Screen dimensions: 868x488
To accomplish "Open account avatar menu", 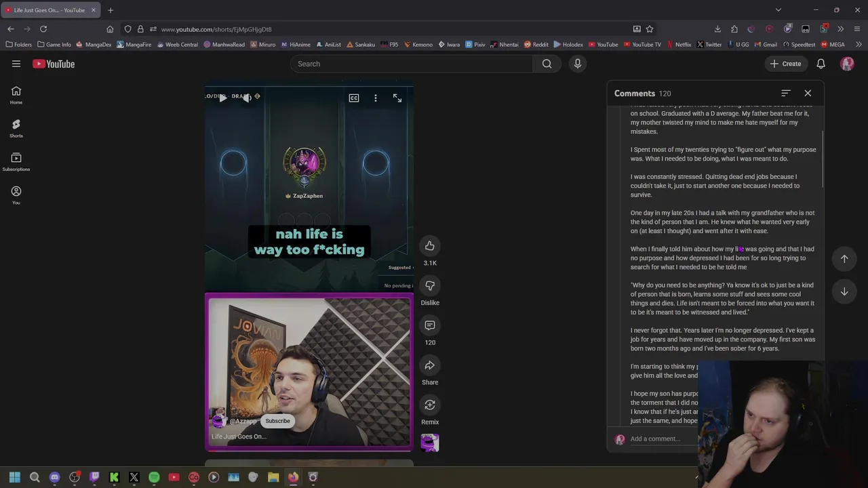I will click(x=847, y=64).
